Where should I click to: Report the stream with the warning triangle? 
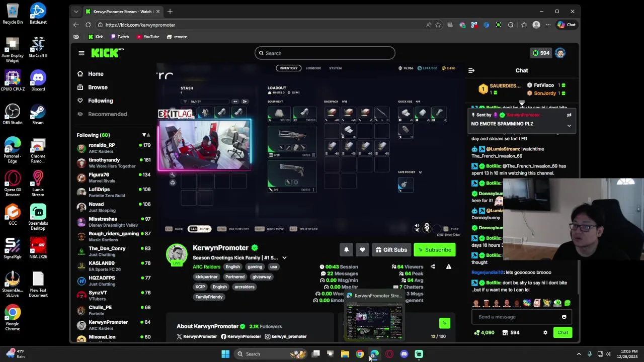449,266
